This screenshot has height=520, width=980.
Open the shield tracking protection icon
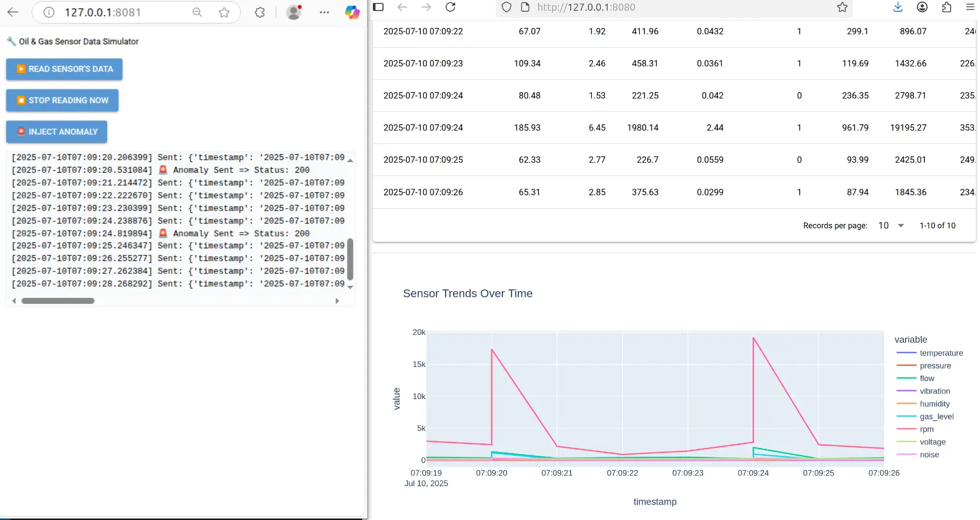[507, 7]
